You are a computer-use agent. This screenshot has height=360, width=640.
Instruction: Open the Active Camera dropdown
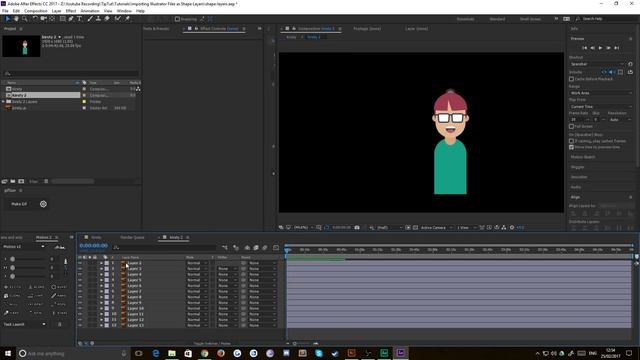(x=436, y=227)
